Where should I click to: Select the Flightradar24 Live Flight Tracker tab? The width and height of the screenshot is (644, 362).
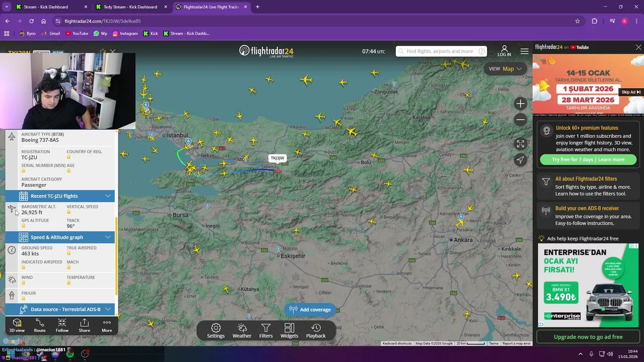pos(211,7)
